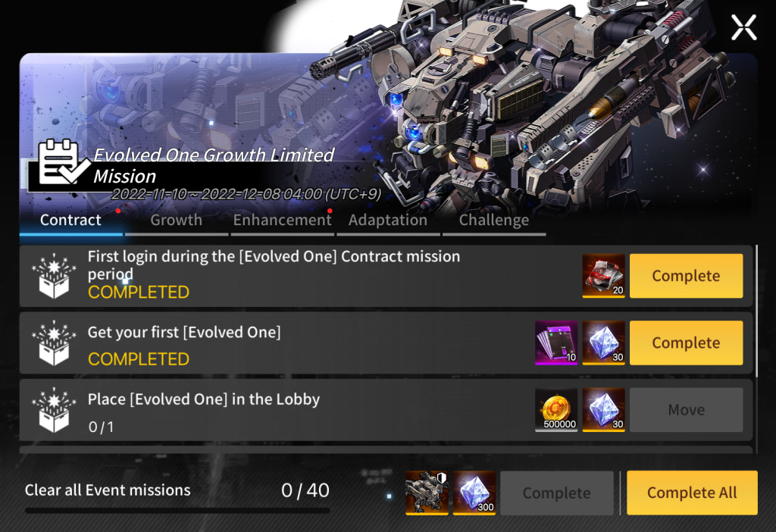Viewport: 776px width, 532px height.
Task: Tap the 300 crystal reward icon
Action: [474, 493]
